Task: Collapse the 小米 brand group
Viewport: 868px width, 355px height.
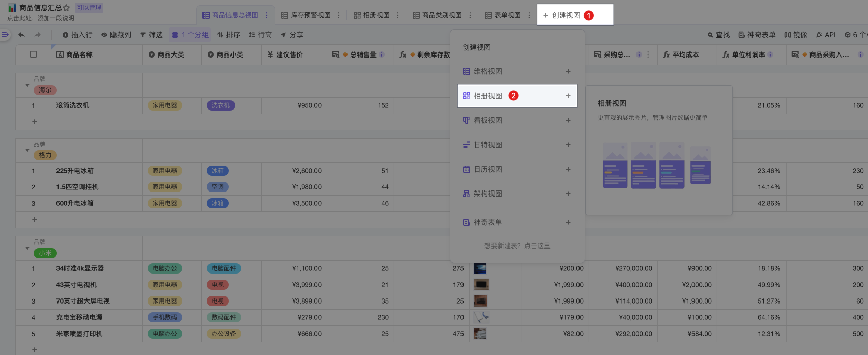Action: [x=27, y=248]
